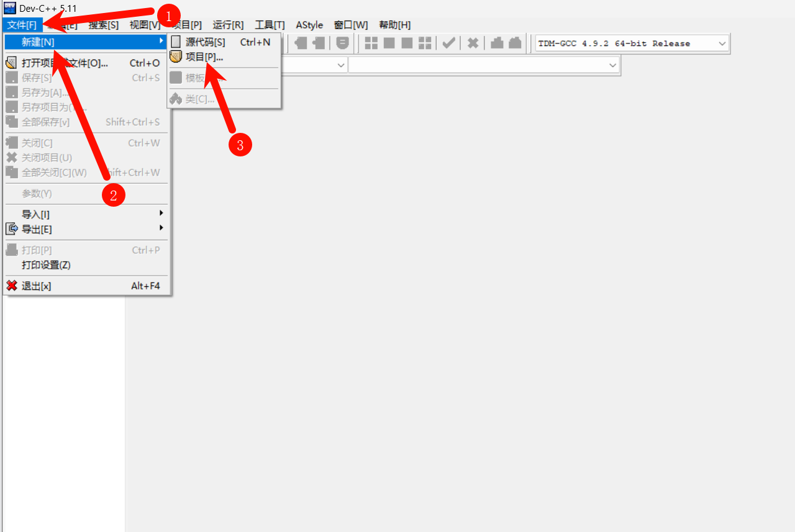
Task: Expand the 导出[E] submenu
Action: (86, 229)
